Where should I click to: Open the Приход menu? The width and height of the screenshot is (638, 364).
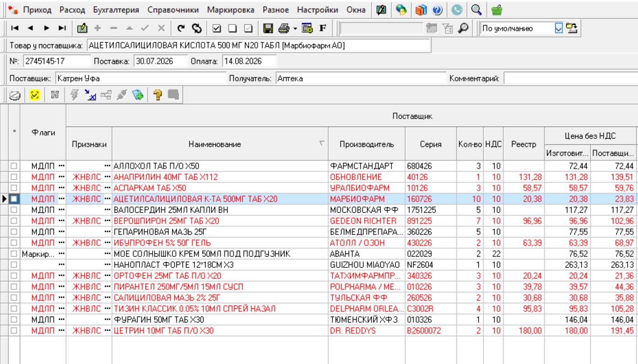tap(38, 10)
